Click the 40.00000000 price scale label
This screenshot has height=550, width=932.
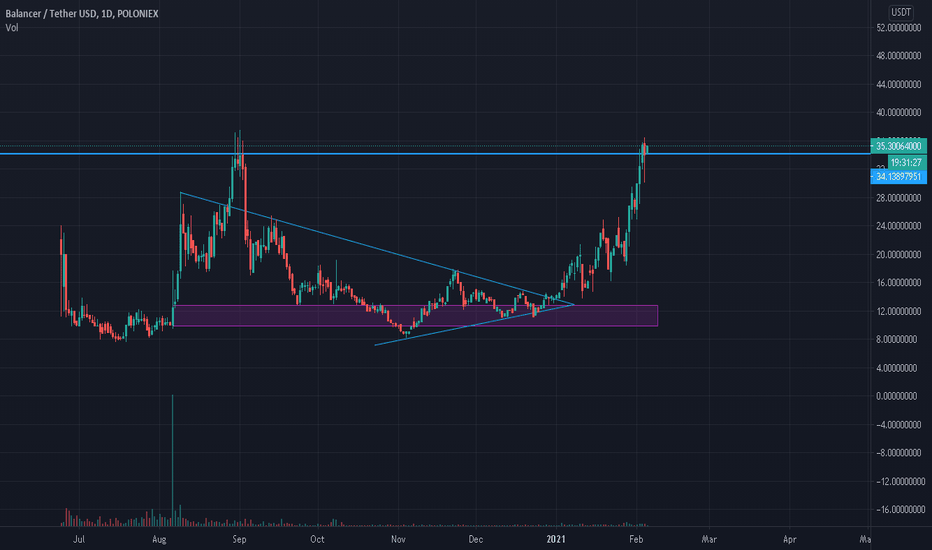coord(898,112)
